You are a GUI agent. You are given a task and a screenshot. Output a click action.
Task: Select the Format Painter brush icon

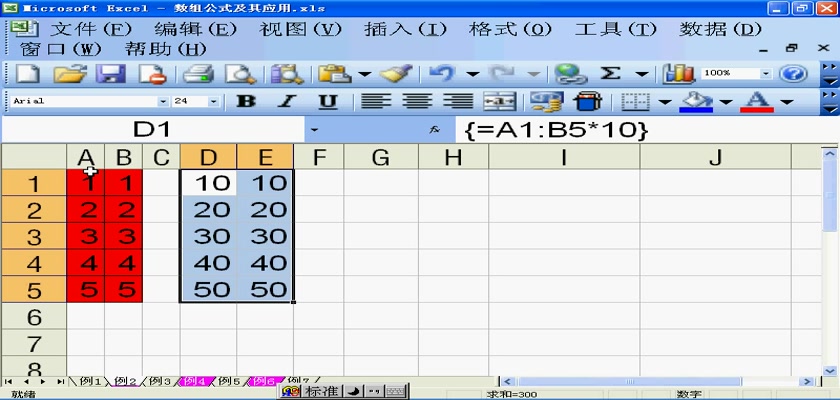396,74
